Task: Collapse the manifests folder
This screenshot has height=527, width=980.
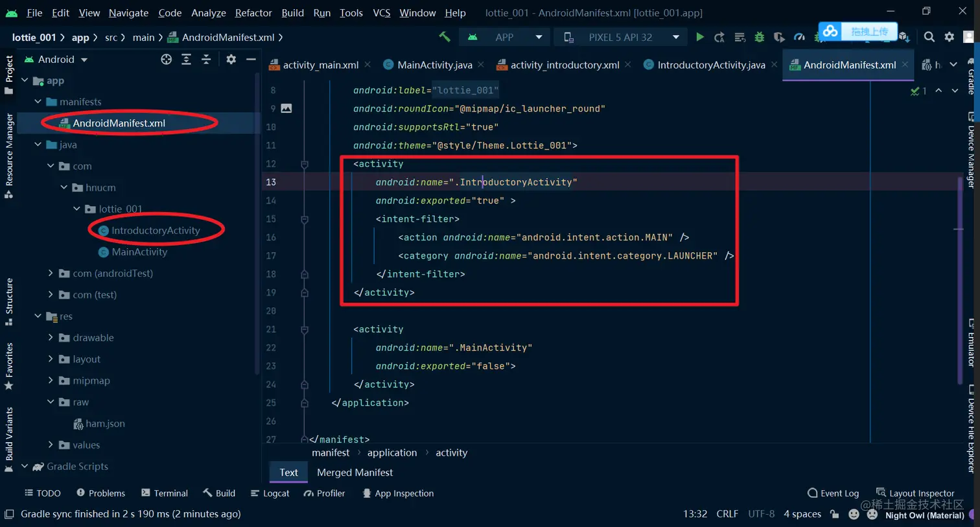Action: (38, 102)
